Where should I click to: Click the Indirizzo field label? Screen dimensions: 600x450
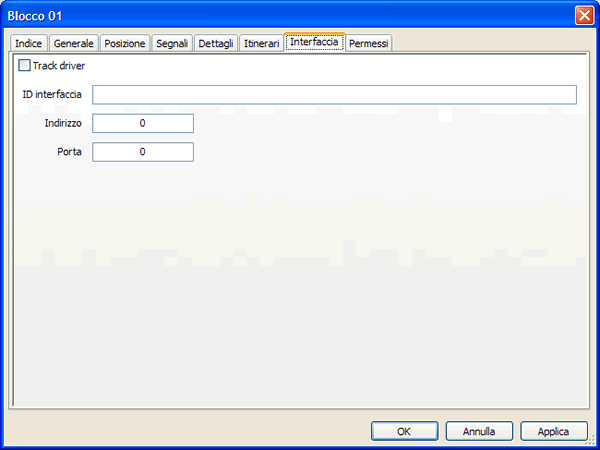point(63,123)
